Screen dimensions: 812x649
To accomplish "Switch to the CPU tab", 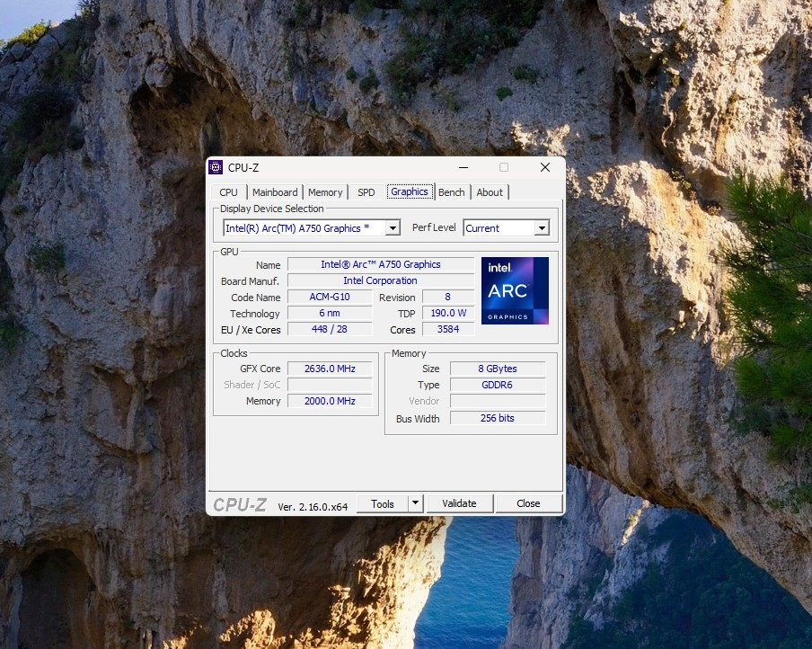I will pos(228,192).
